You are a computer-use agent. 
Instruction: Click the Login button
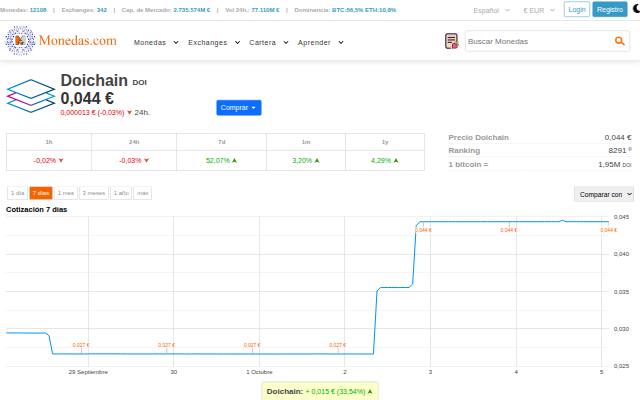[577, 9]
